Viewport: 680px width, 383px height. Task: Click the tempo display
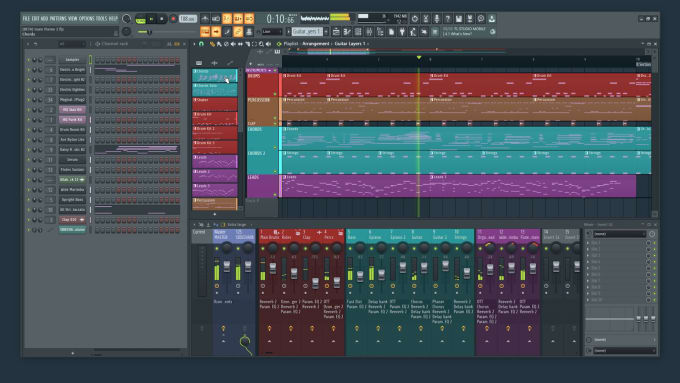coord(188,19)
